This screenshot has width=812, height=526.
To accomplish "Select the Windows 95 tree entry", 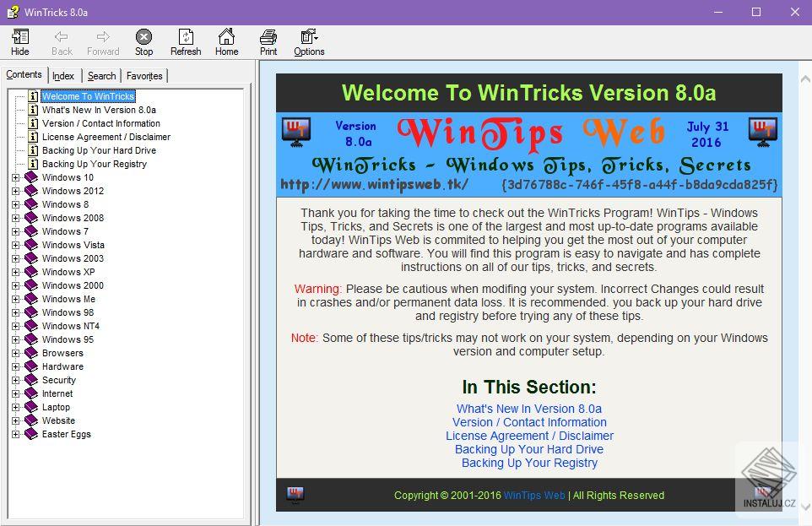I will [68, 339].
